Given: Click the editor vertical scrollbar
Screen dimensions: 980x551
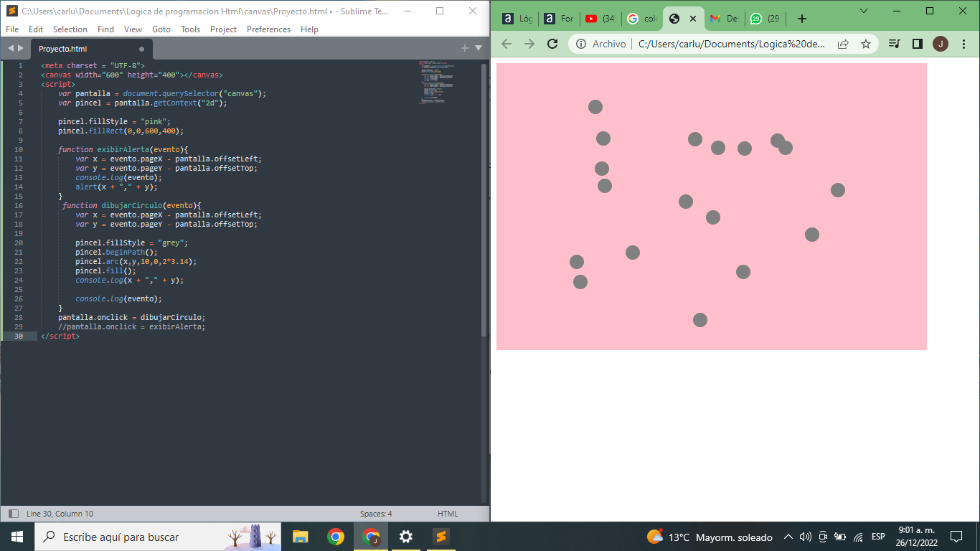Looking at the screenshot, I should (x=484, y=199).
